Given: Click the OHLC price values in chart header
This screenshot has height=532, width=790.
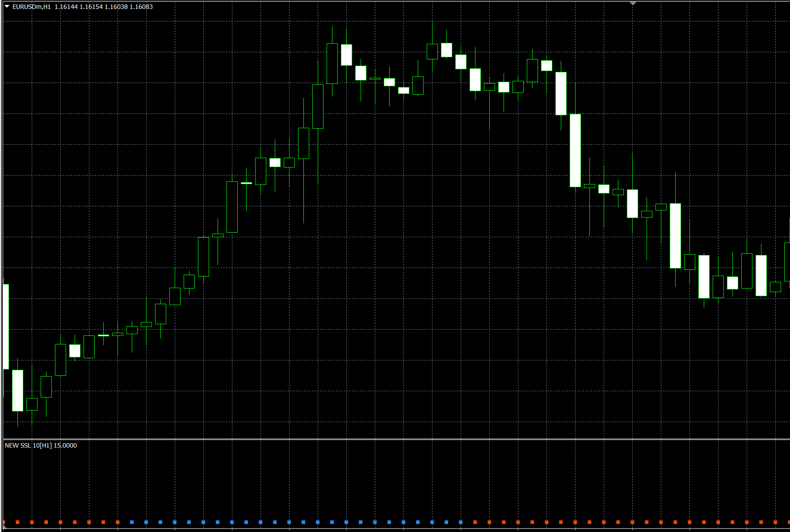Looking at the screenshot, I should coord(104,7).
